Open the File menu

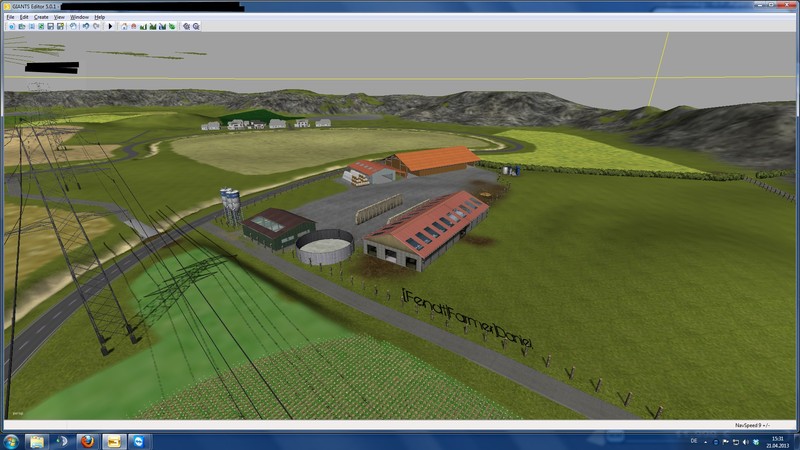(x=10, y=17)
